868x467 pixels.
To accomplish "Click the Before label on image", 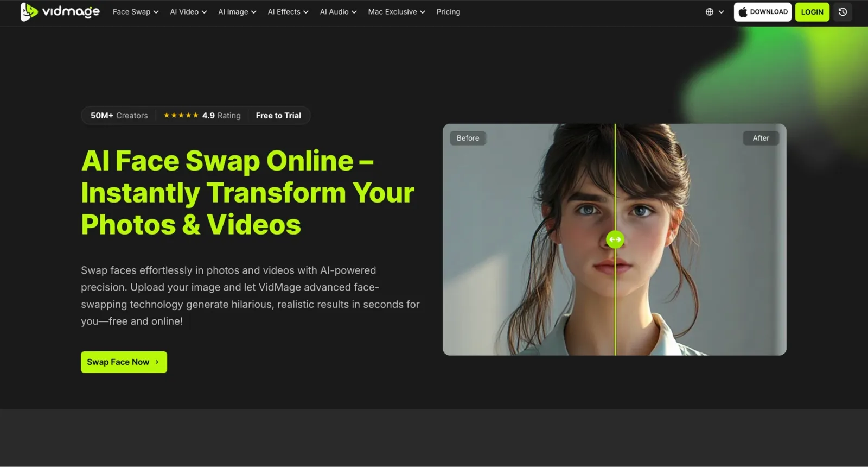I will [468, 138].
